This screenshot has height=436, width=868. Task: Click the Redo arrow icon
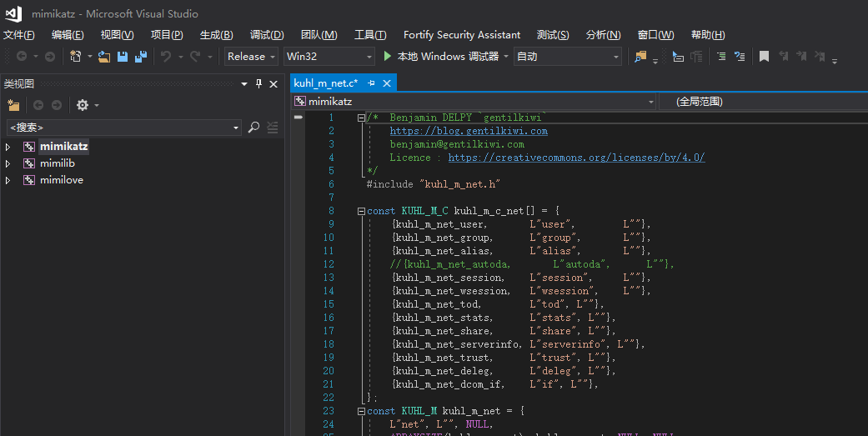195,56
